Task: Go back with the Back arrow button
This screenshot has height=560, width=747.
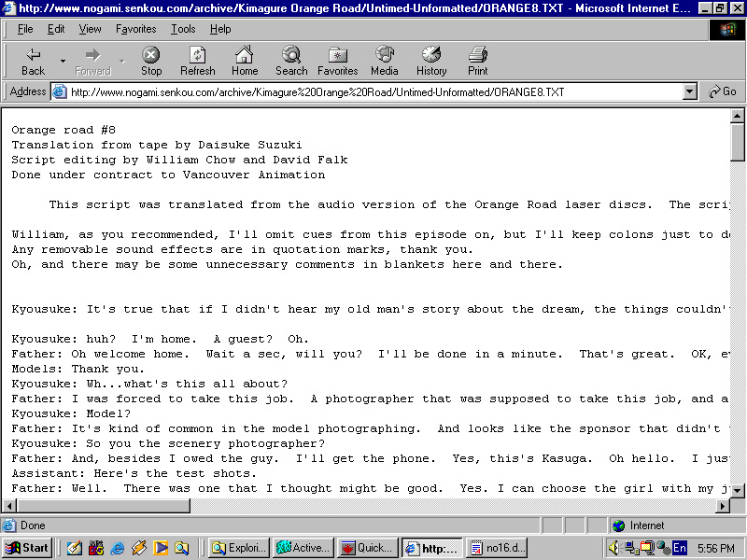Action: tap(33, 61)
